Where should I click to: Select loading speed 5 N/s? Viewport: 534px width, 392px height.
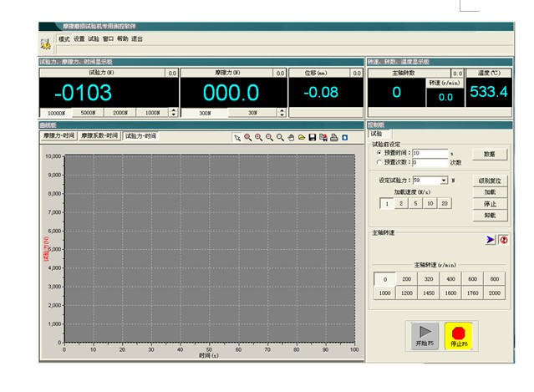tap(415, 204)
